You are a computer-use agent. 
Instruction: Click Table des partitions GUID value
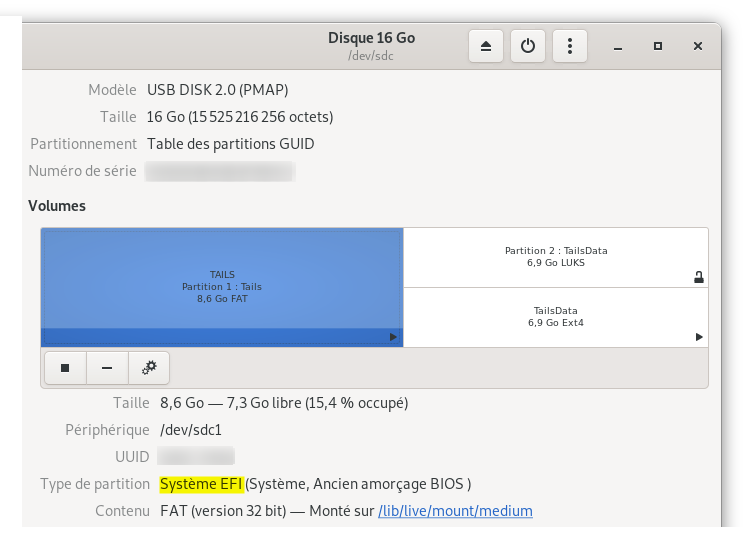point(231,144)
